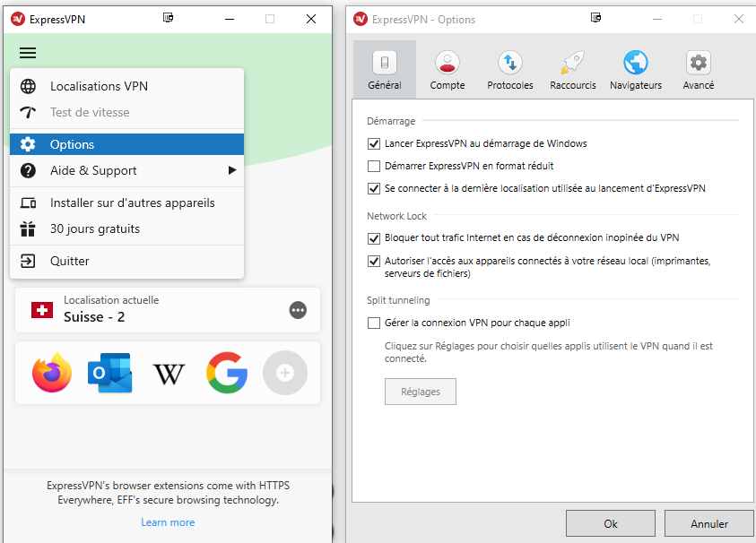Screen dimensions: 756x543
Task: Uncheck Lancer ExpressVPN au démarrage de Windows
Action: (x=374, y=143)
